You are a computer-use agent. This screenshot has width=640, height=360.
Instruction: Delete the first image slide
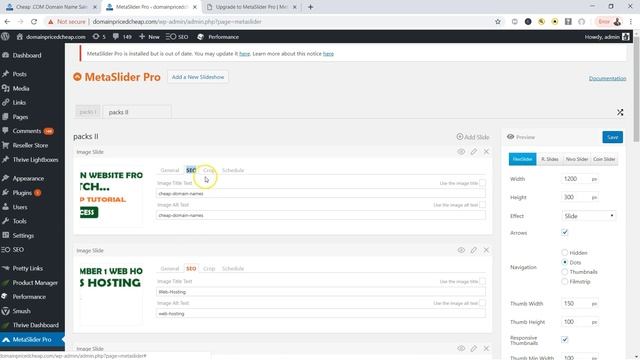486,152
